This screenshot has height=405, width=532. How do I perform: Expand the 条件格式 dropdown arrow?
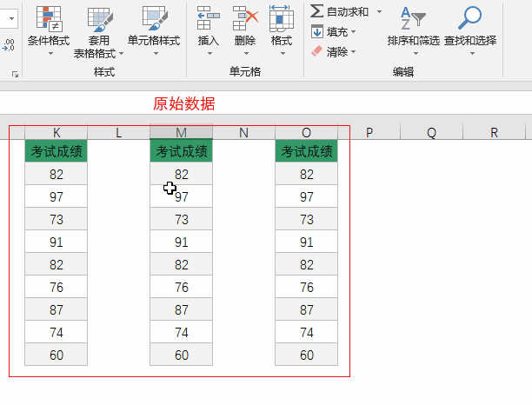click(x=50, y=54)
